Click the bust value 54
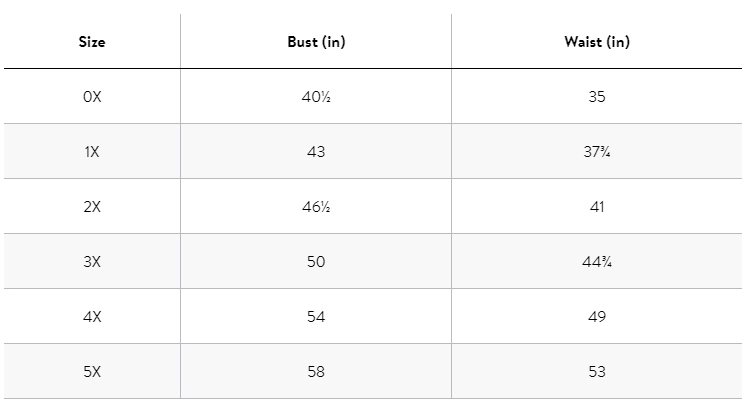Viewport: 749px width, 415px height. [x=316, y=317]
